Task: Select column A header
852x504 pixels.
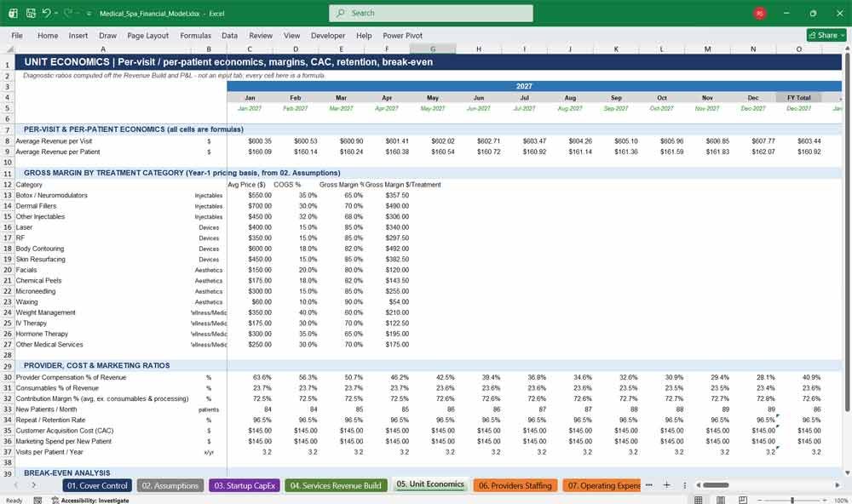Action: pyautogui.click(x=103, y=49)
